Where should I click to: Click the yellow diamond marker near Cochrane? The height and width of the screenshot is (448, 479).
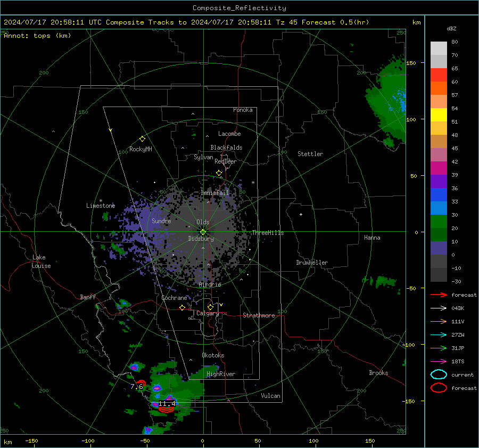182,308
